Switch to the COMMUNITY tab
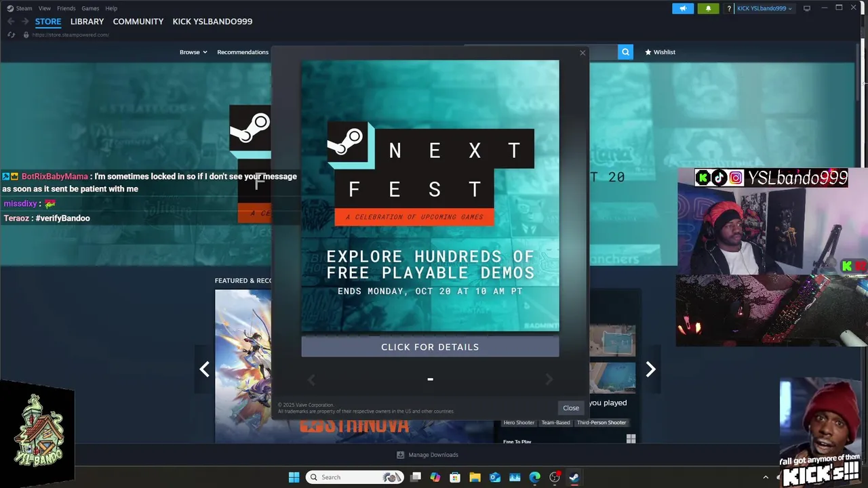The image size is (868, 488). click(138, 22)
